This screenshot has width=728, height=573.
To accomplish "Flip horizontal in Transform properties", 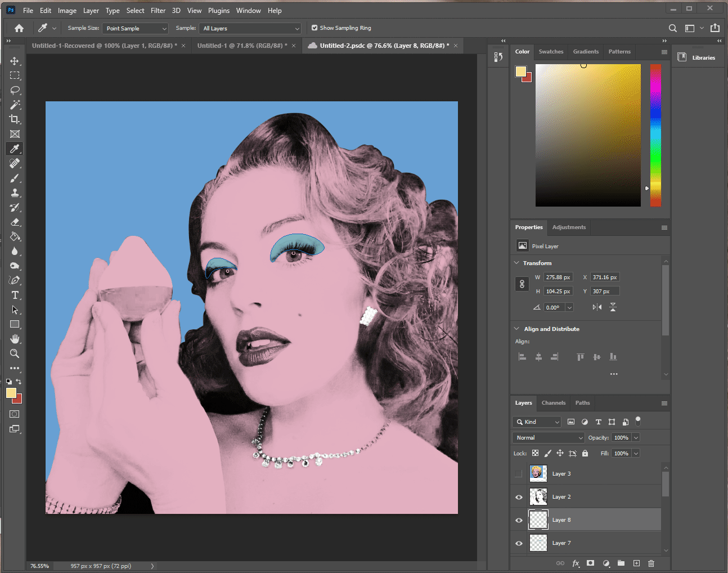I will click(597, 307).
